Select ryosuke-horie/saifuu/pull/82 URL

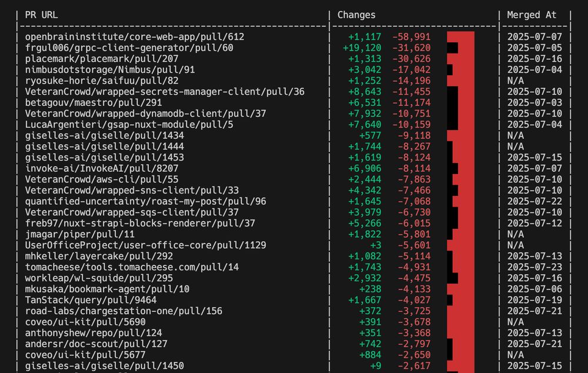tap(102, 81)
